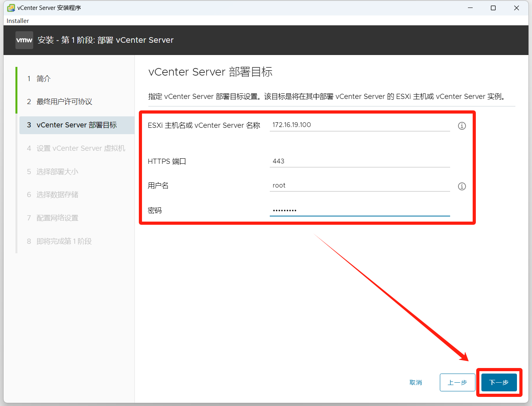Click info icon beside ESXi host name field
Image resolution: width=532 pixels, height=406 pixels.
click(462, 126)
